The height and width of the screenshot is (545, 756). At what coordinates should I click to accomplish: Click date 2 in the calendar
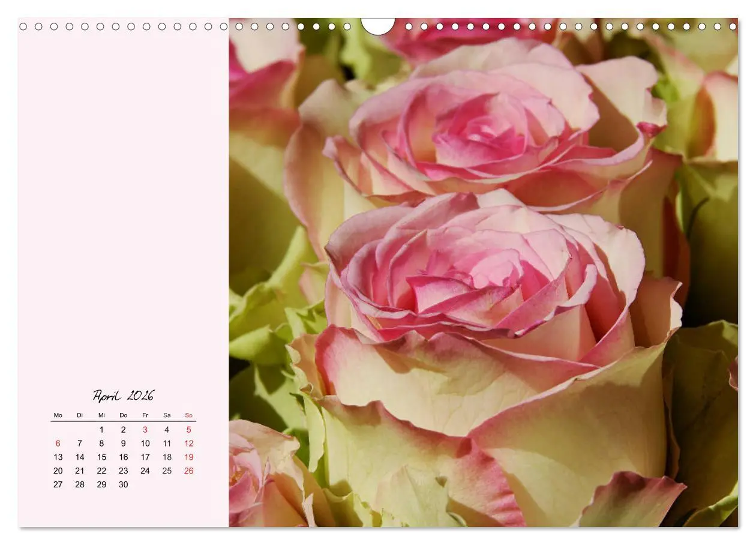click(124, 430)
